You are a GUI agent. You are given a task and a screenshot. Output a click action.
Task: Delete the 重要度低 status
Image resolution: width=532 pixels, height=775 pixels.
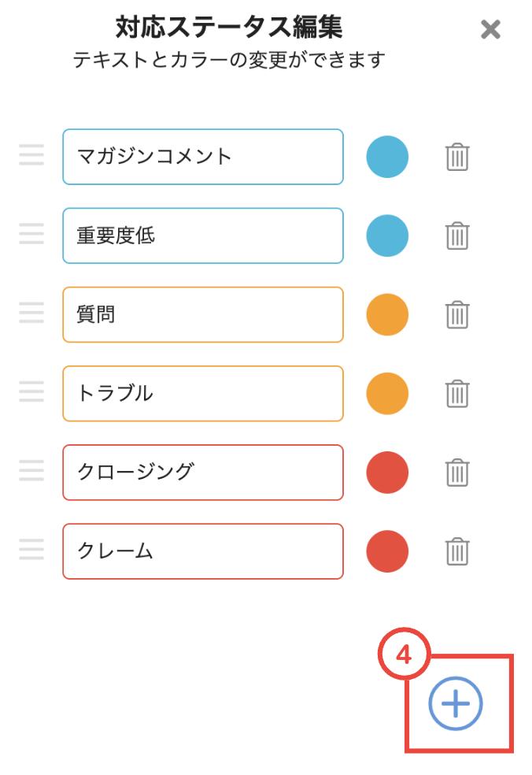pos(457,235)
